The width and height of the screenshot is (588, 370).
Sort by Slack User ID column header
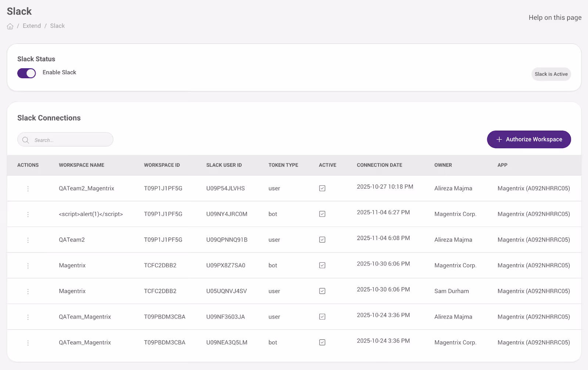[x=224, y=165]
